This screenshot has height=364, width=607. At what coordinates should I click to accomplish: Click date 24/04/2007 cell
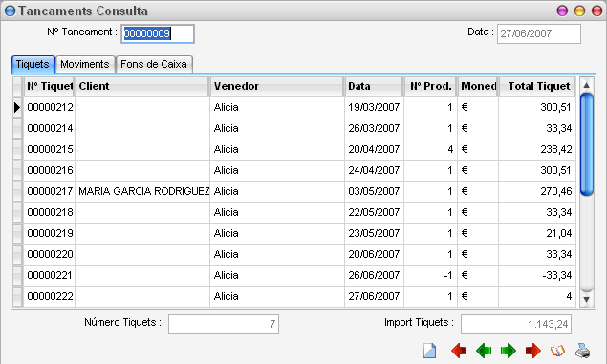pos(374,171)
